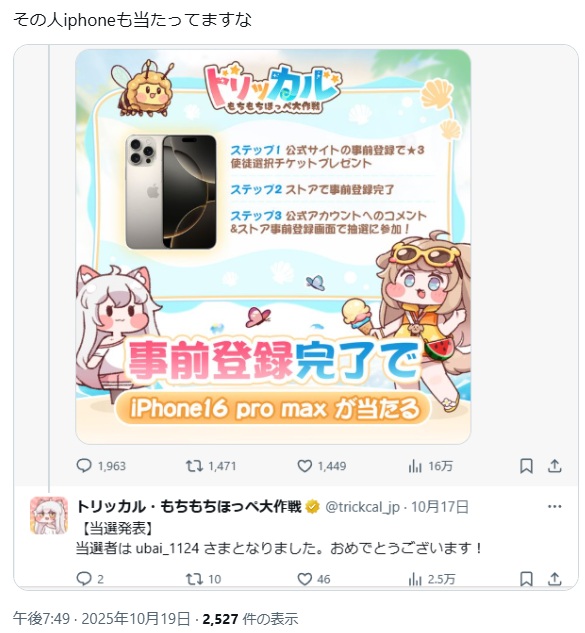The image size is (585, 633).
Task: View the 2.5万 views stat on the winner announcement
Action: click(x=431, y=579)
